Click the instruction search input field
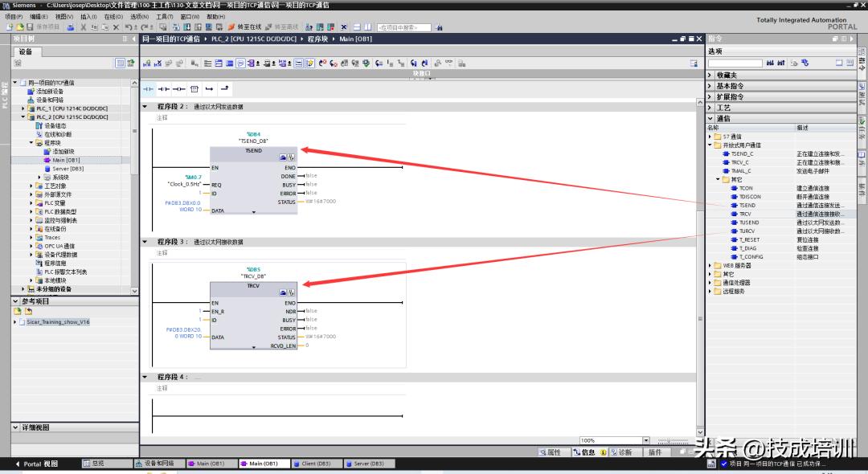The height and width of the screenshot is (474, 868). pyautogui.click(x=735, y=63)
